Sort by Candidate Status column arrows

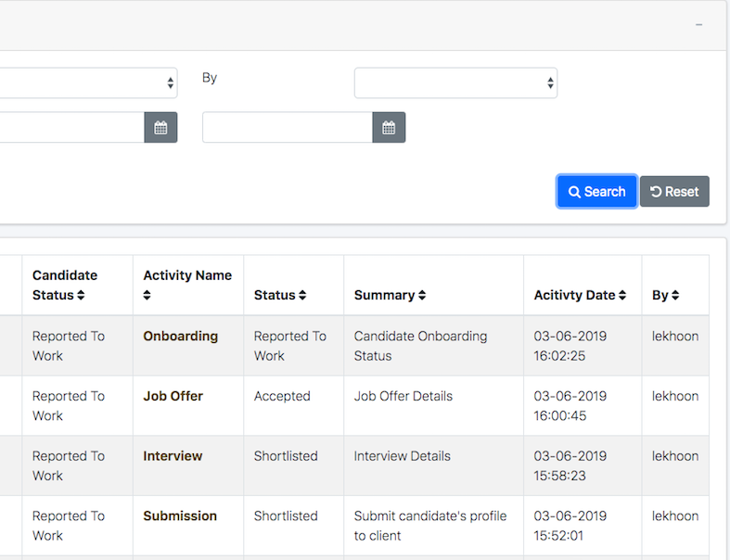pyautogui.click(x=81, y=295)
